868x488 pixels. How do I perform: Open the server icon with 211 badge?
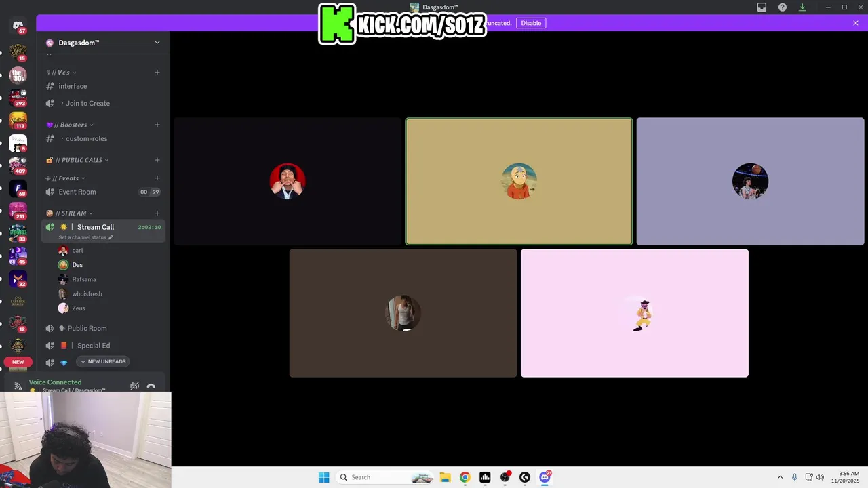18,211
